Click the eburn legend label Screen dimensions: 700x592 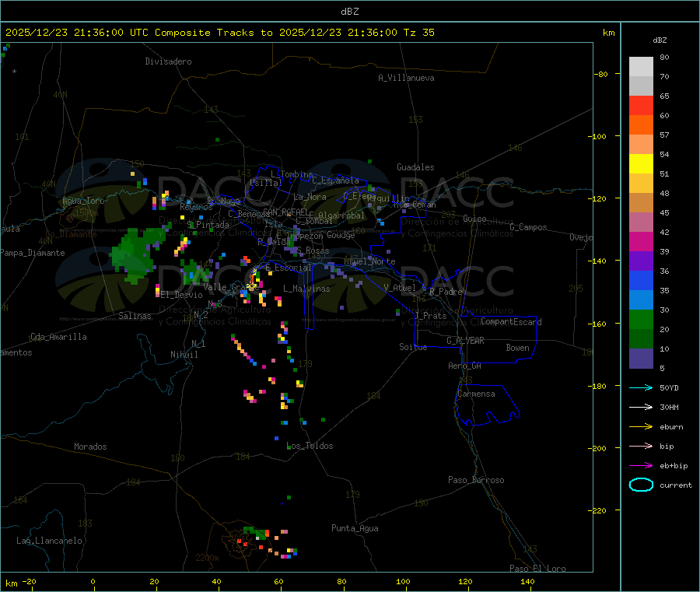[x=671, y=427]
